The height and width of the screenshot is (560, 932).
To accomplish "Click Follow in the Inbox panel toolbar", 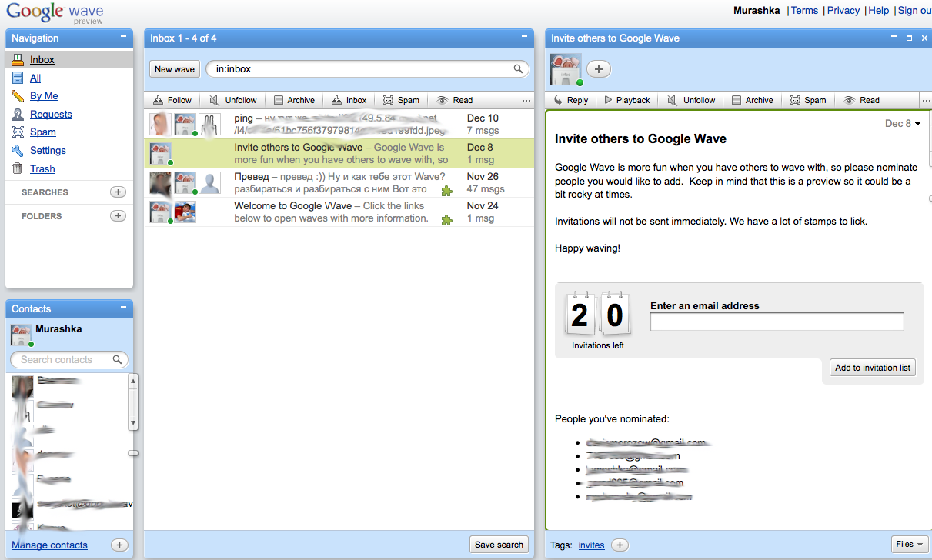I will pos(172,100).
